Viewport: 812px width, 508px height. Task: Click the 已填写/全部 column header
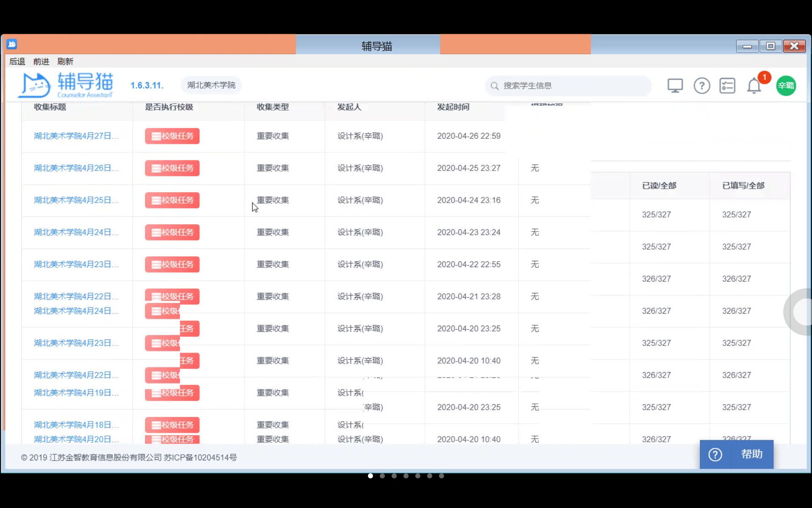(743, 186)
